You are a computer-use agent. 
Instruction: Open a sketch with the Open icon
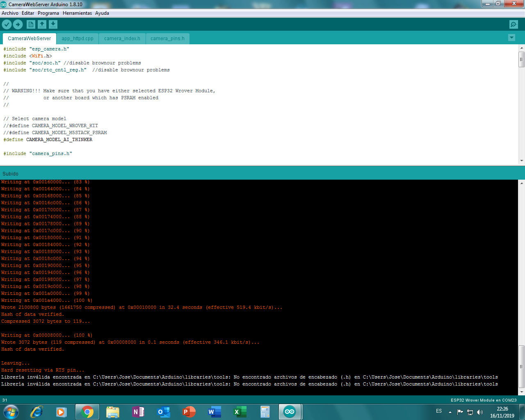coord(42,25)
